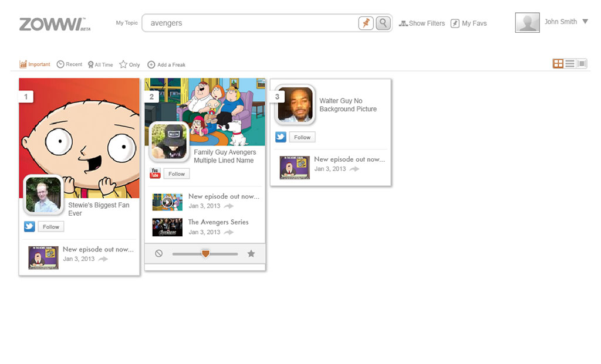Click Add a Freak

point(166,64)
